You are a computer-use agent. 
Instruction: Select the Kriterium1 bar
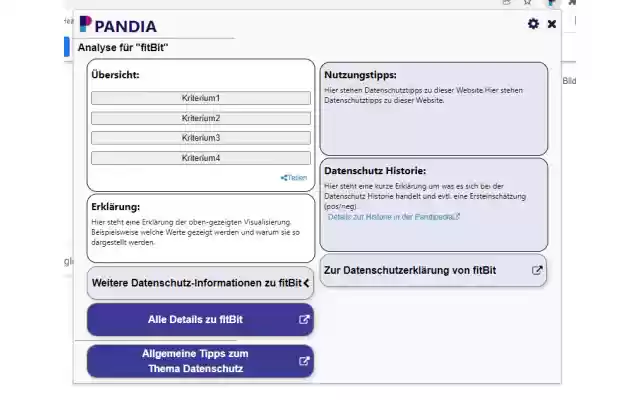[201, 98]
